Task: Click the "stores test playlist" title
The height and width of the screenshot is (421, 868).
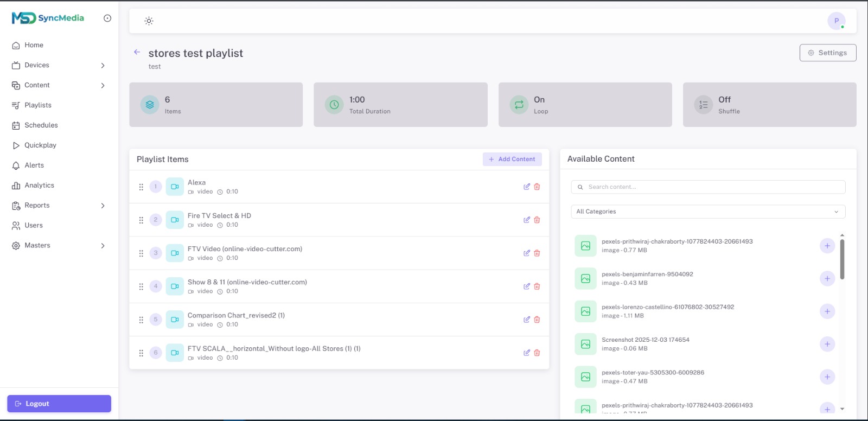Action: [x=196, y=53]
